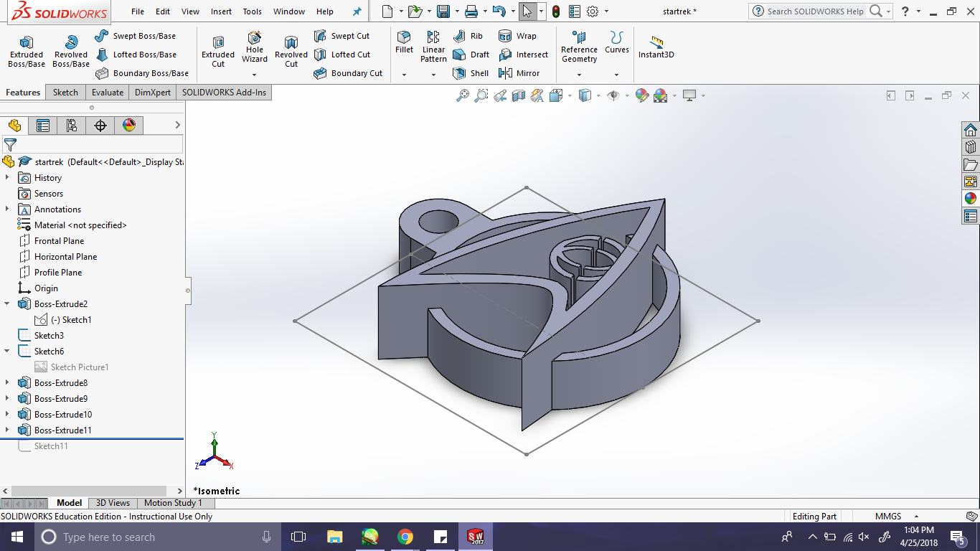Expand the History tree node

point(7,178)
